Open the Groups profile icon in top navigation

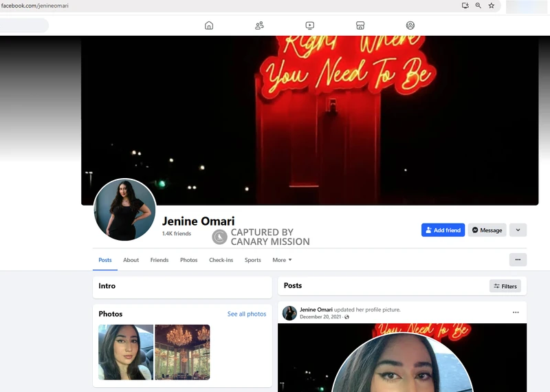[x=410, y=25]
